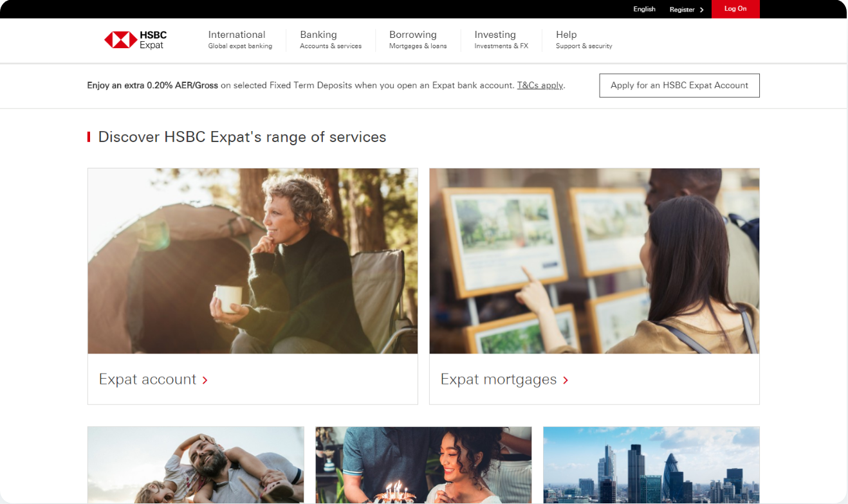Select the English language option
The height and width of the screenshot is (504, 848).
pos(644,9)
